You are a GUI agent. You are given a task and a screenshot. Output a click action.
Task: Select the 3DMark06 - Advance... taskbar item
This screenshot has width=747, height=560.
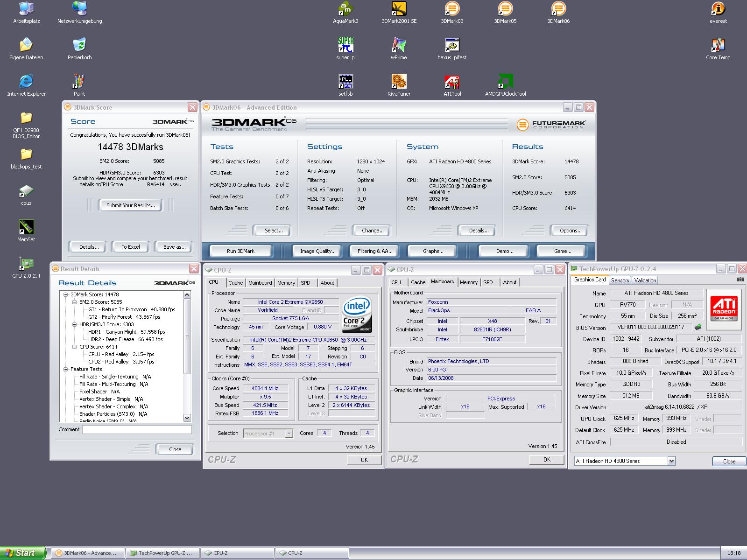pos(88,553)
